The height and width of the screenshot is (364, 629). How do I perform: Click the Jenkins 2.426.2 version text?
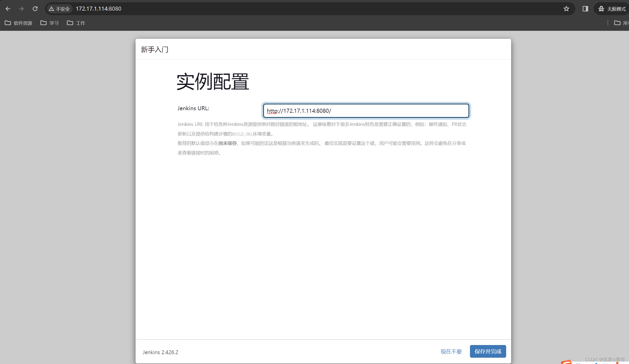click(160, 352)
